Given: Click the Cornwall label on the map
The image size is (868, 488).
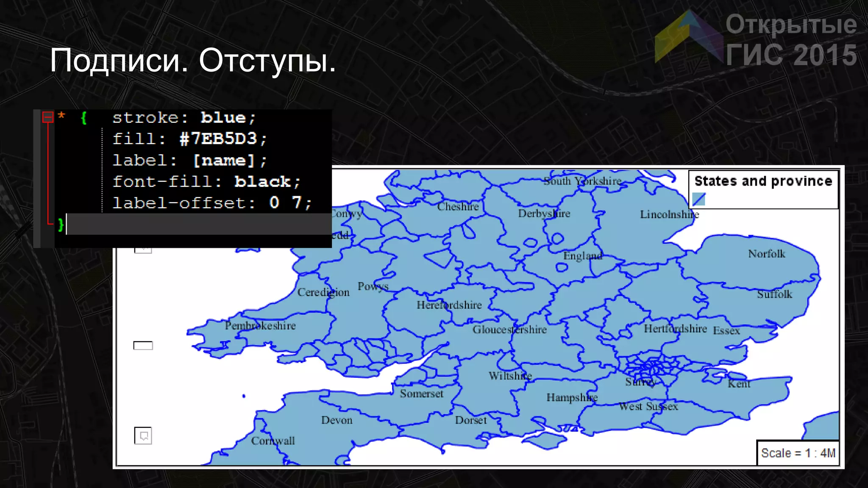Looking at the screenshot, I should click(x=273, y=441).
